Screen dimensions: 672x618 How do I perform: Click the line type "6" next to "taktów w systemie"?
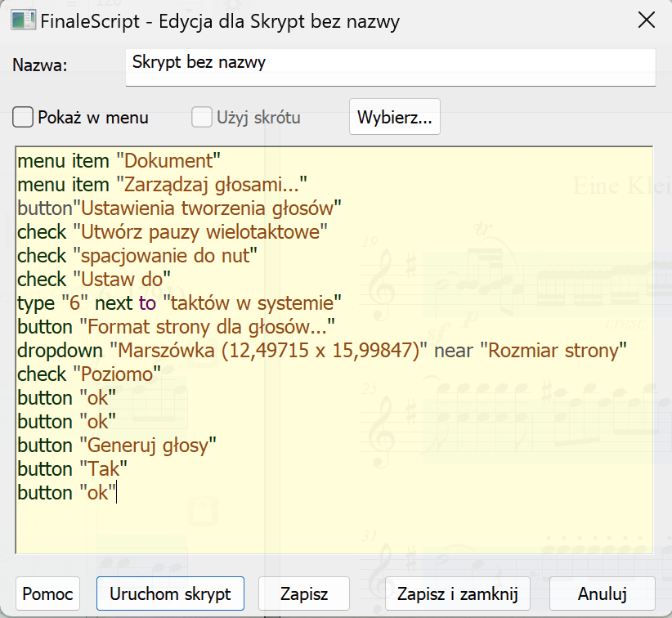pos(179,303)
